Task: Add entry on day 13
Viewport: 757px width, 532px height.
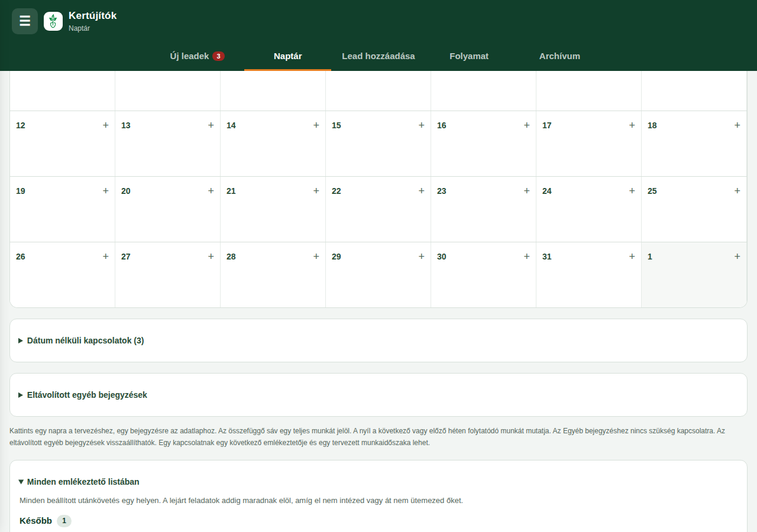Action: (x=211, y=125)
